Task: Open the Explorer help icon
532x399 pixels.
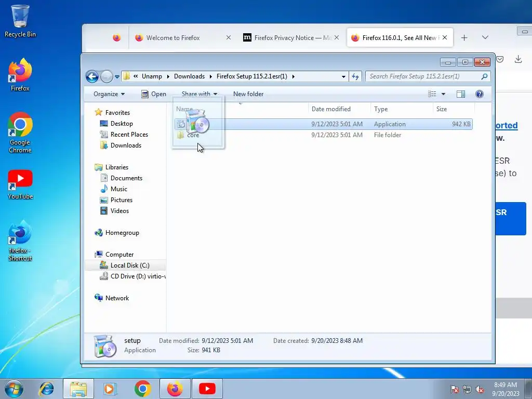Action: 479,94
